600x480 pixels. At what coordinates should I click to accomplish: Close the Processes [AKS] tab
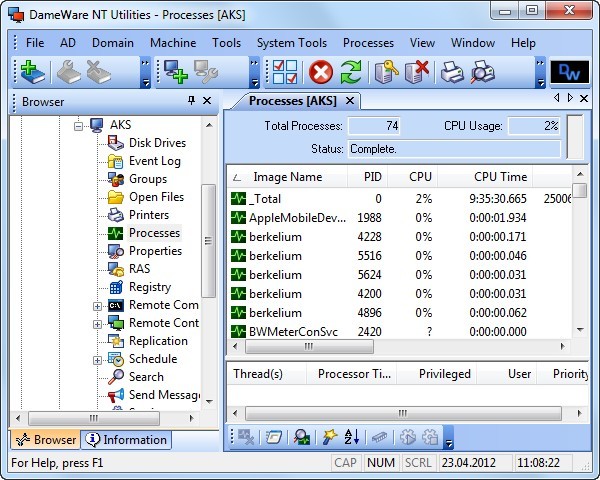(x=350, y=101)
